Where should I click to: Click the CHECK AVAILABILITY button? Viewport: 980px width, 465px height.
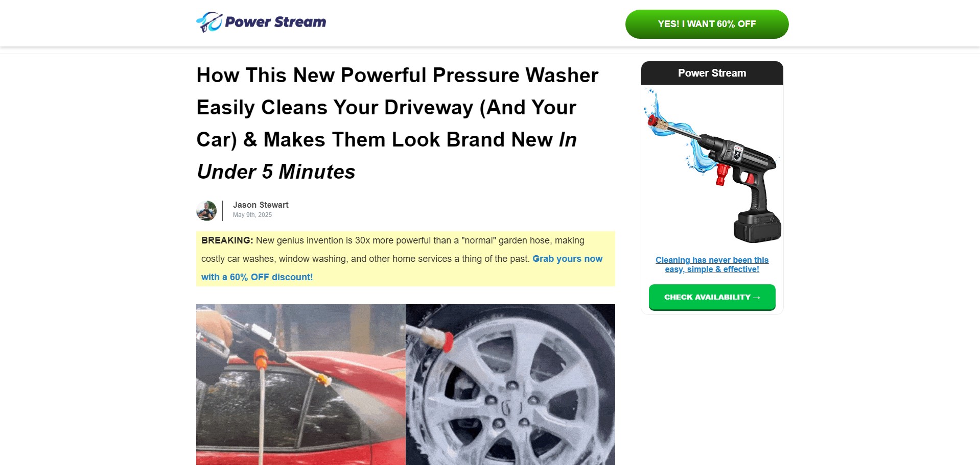click(x=712, y=297)
